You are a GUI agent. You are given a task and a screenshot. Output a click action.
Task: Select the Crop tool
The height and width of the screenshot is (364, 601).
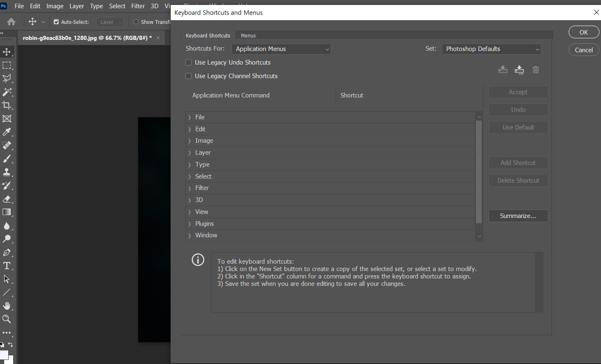coord(7,105)
